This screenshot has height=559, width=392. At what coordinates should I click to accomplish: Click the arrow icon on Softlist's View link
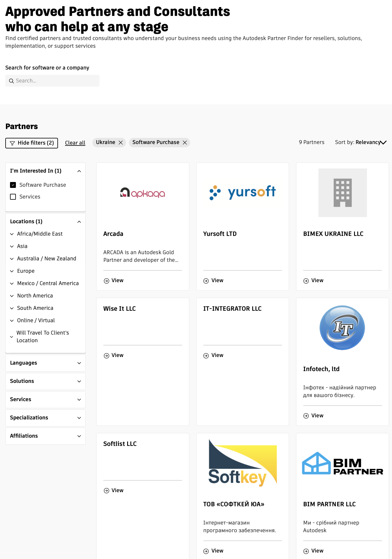coord(107,491)
